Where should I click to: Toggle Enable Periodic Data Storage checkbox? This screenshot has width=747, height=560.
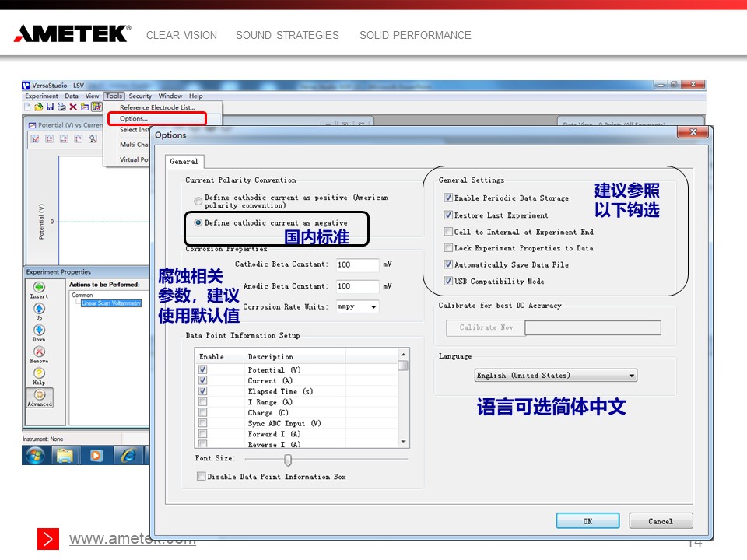[448, 198]
